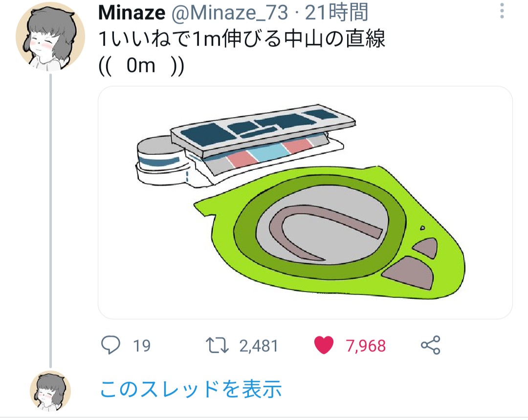This screenshot has width=528, height=420.
Task: Click the small avatar beside thread link
Action: tap(50, 390)
